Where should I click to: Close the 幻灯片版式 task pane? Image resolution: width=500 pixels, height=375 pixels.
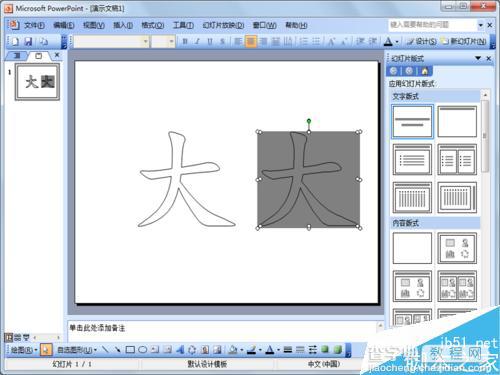[489, 58]
